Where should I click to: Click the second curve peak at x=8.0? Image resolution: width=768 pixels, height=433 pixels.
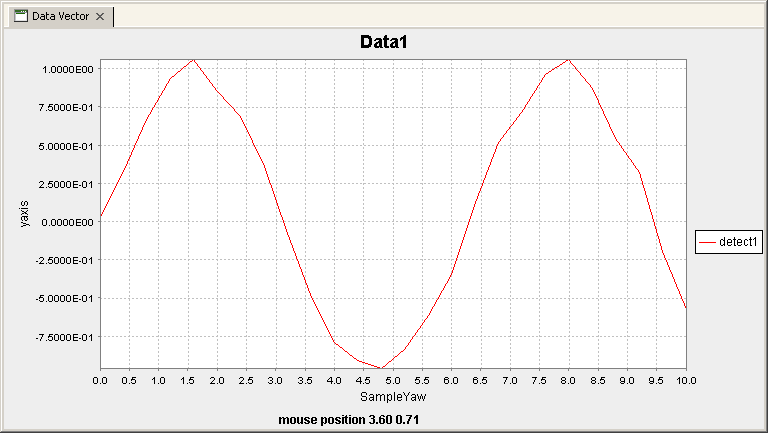pos(568,59)
